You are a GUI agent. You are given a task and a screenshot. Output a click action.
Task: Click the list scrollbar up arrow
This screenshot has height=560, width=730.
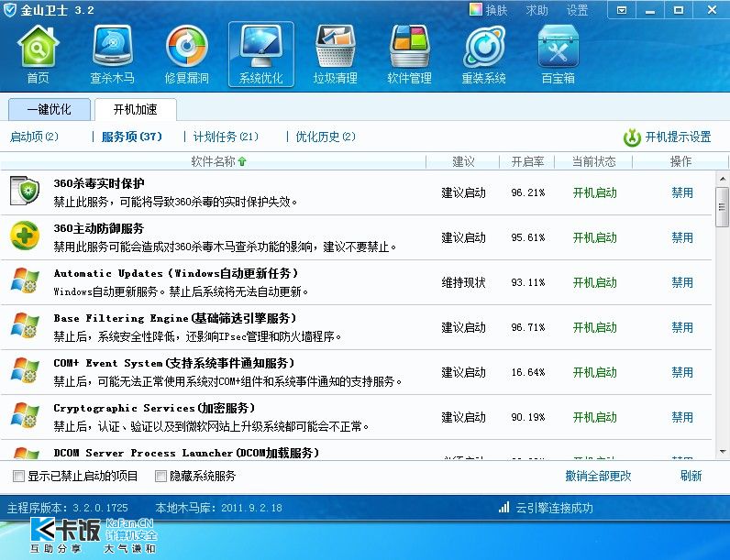coord(722,179)
